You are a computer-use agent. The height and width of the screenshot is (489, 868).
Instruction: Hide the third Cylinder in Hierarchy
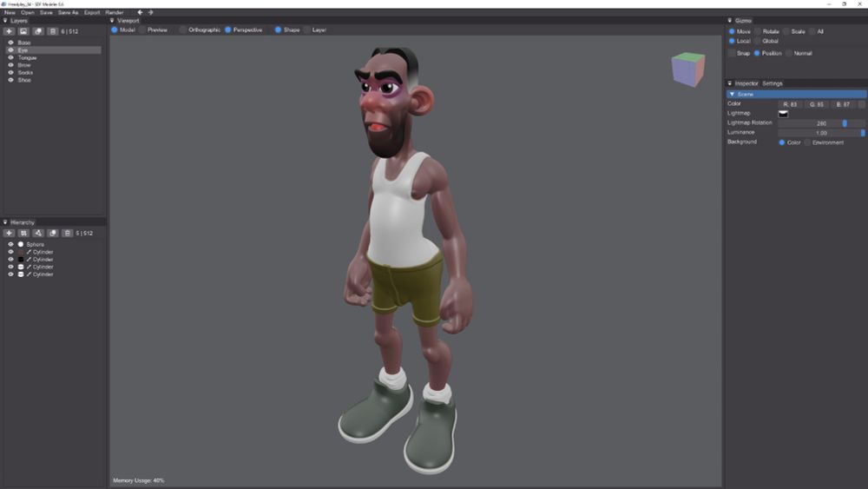point(10,267)
